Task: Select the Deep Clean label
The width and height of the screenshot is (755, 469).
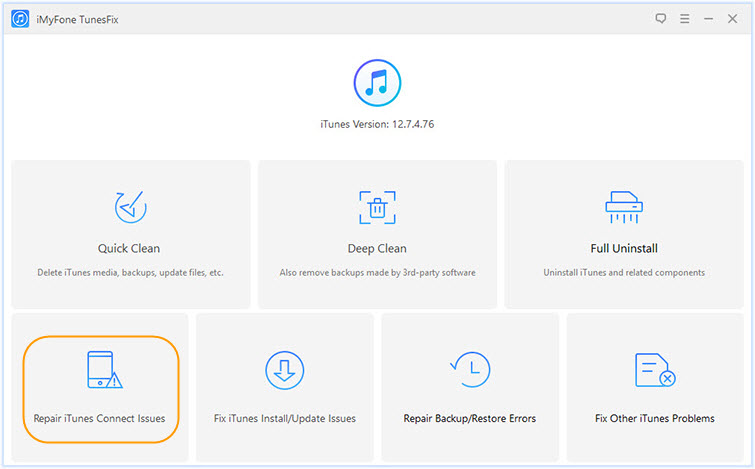Action: pos(377,248)
